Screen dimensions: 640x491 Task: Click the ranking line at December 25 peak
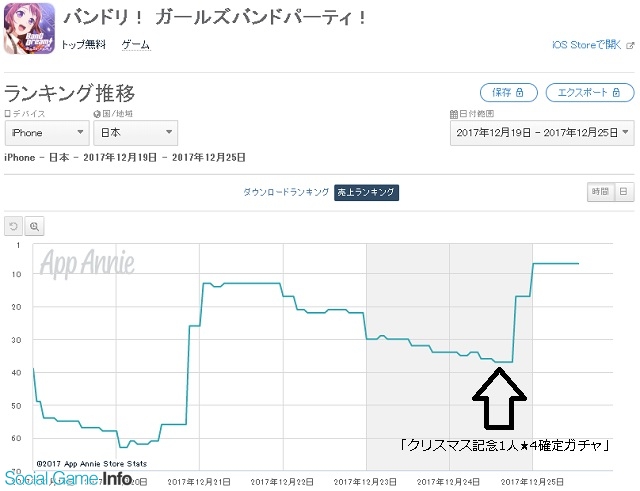[x=555, y=263]
